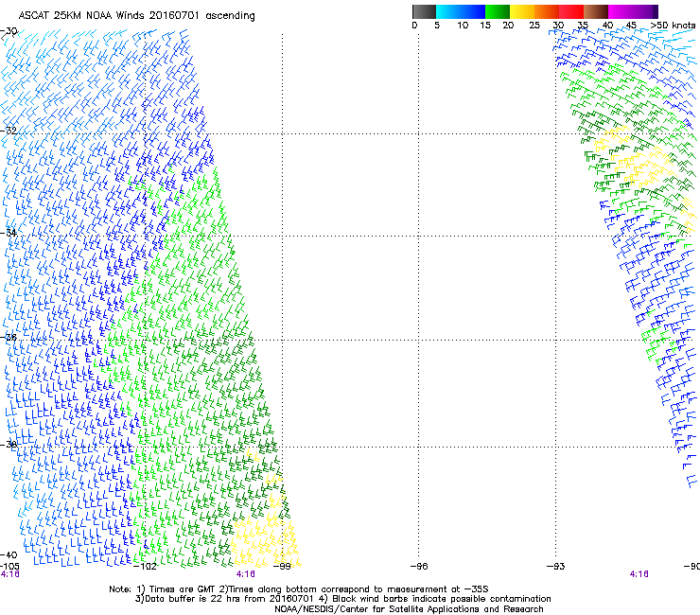700x615 pixels.
Task: Click the '-36' latitude axis label
Action: coord(9,337)
